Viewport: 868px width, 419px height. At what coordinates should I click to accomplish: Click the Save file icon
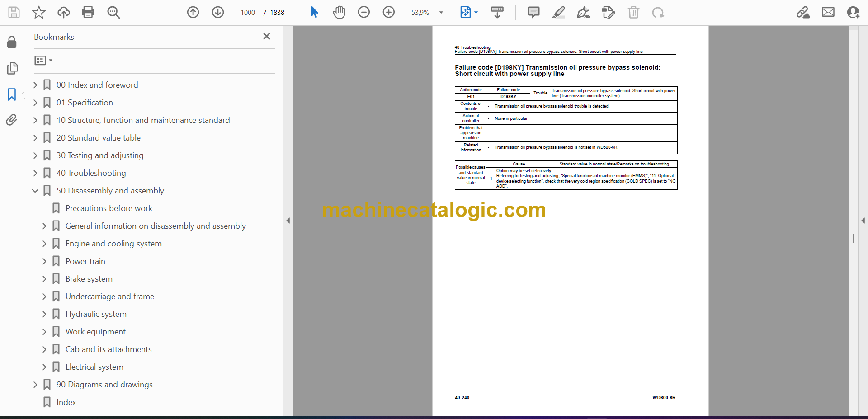point(14,12)
